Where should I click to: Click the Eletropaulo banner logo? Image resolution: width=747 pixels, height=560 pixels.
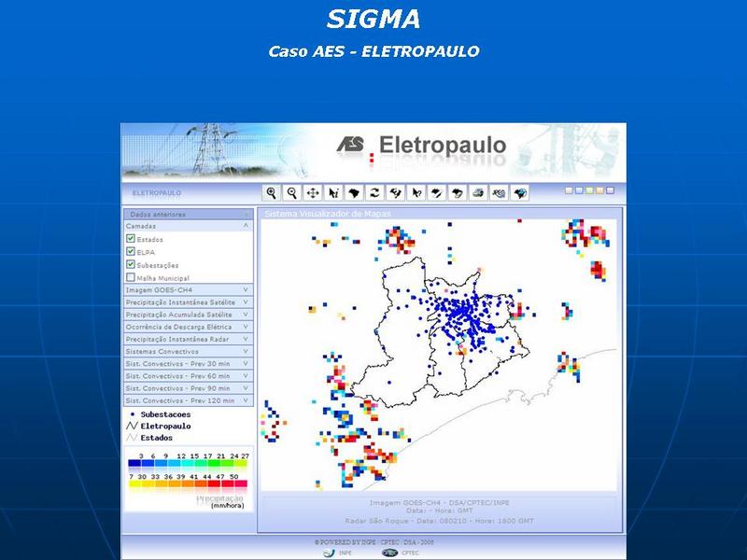[x=421, y=146]
